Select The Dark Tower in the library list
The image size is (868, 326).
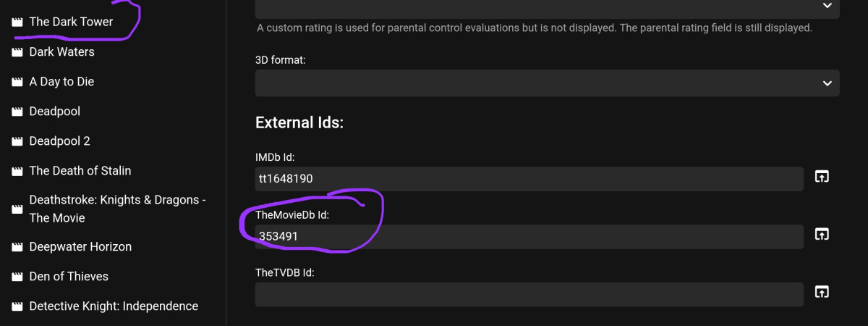click(x=71, y=22)
